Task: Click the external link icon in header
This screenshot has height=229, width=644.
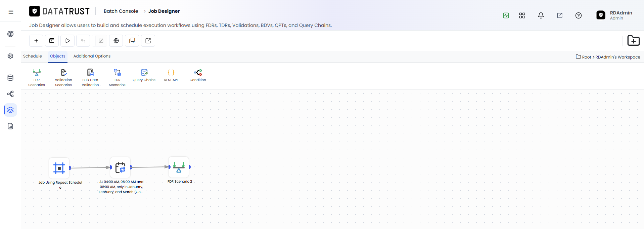Action: tap(560, 15)
